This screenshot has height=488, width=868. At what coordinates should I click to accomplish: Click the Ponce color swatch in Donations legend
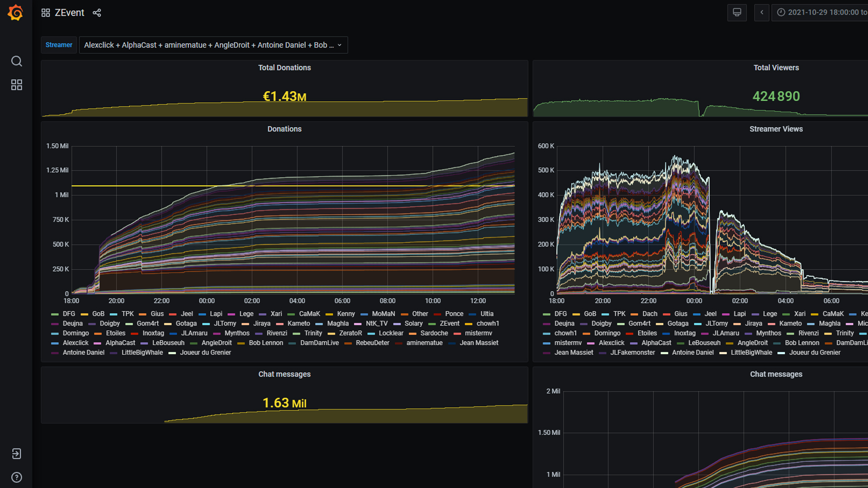[x=438, y=314]
